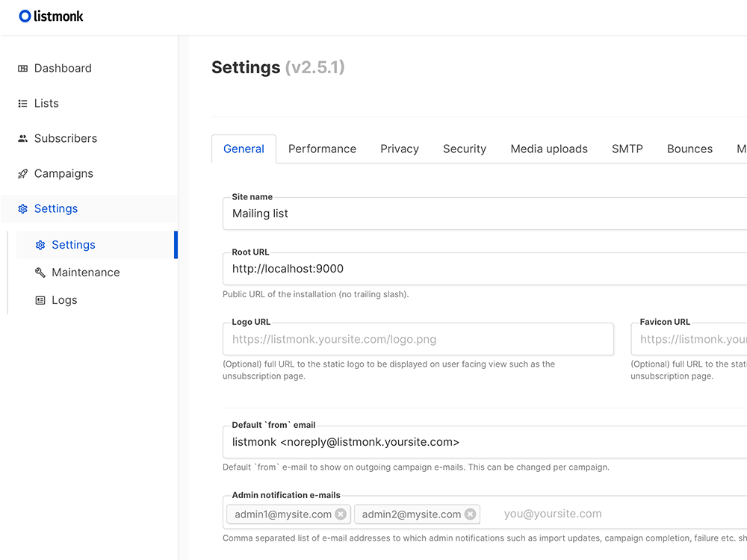The width and height of the screenshot is (747, 560).
Task: Switch to the Performance tab
Action: [x=322, y=149]
